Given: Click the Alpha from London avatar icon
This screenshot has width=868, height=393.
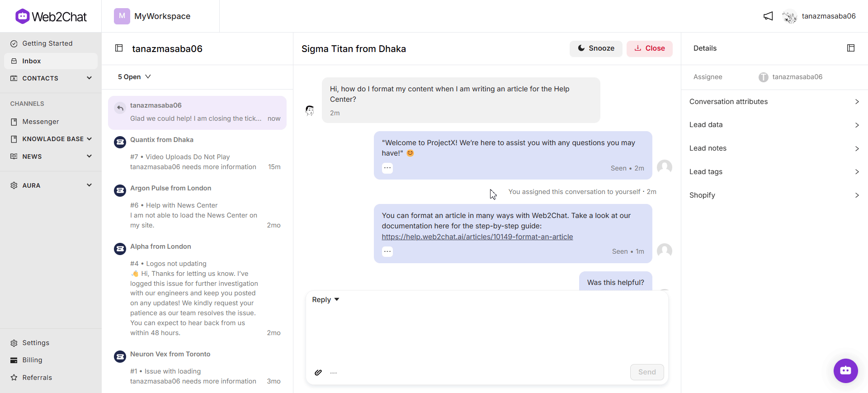Looking at the screenshot, I should coord(120,249).
